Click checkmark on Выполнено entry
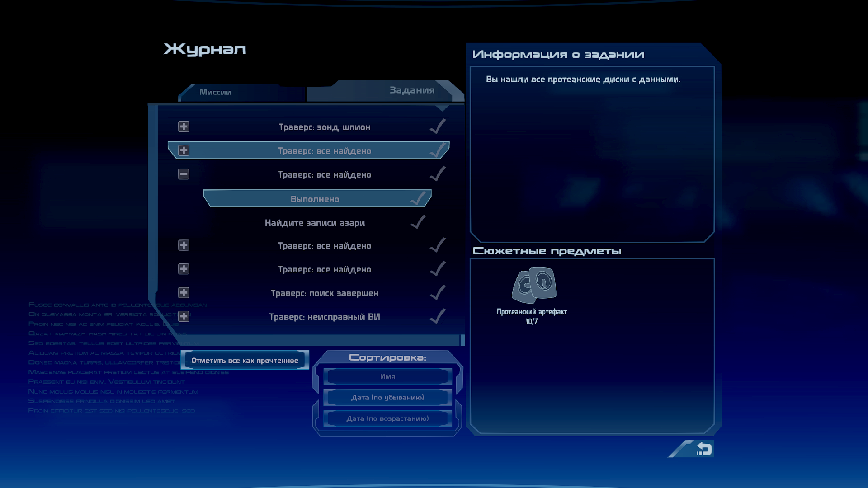Screen dimensions: 868x488 (419, 199)
